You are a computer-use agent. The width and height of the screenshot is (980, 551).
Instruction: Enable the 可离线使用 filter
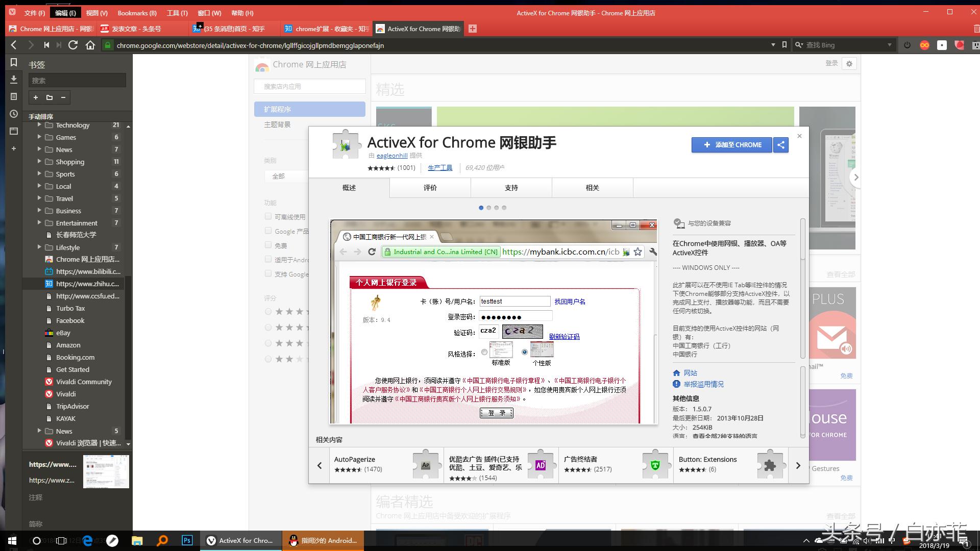pyautogui.click(x=268, y=216)
